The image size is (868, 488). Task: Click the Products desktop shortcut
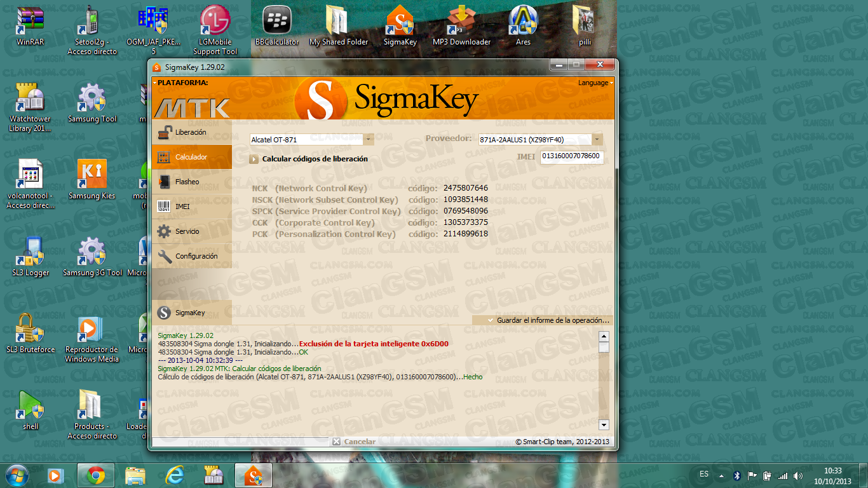pos(92,415)
